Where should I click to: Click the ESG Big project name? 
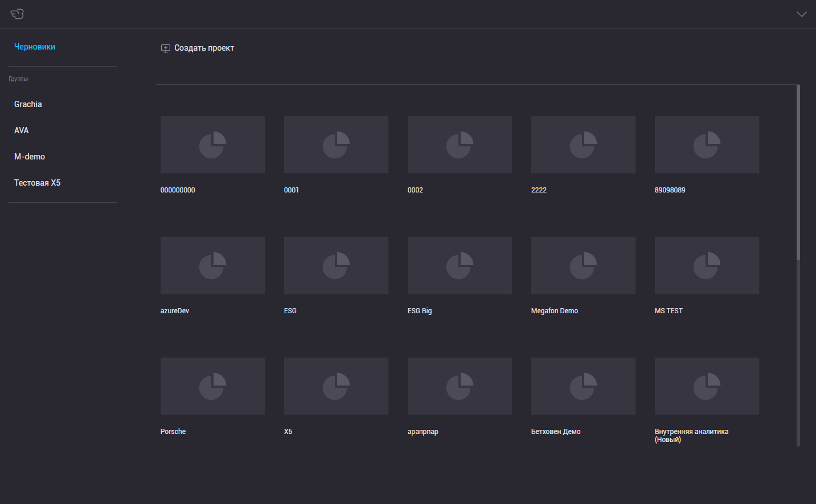coord(420,311)
